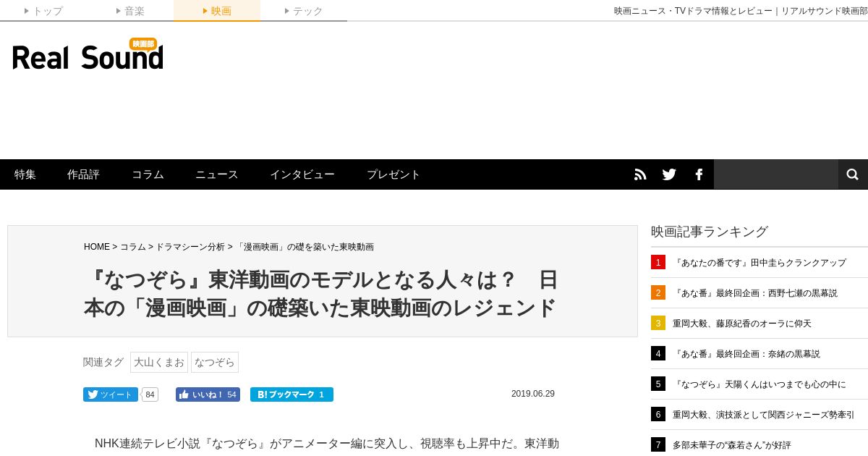Open the 大山くまお tag
Viewport: 868px width, 456px height.
coord(159,362)
